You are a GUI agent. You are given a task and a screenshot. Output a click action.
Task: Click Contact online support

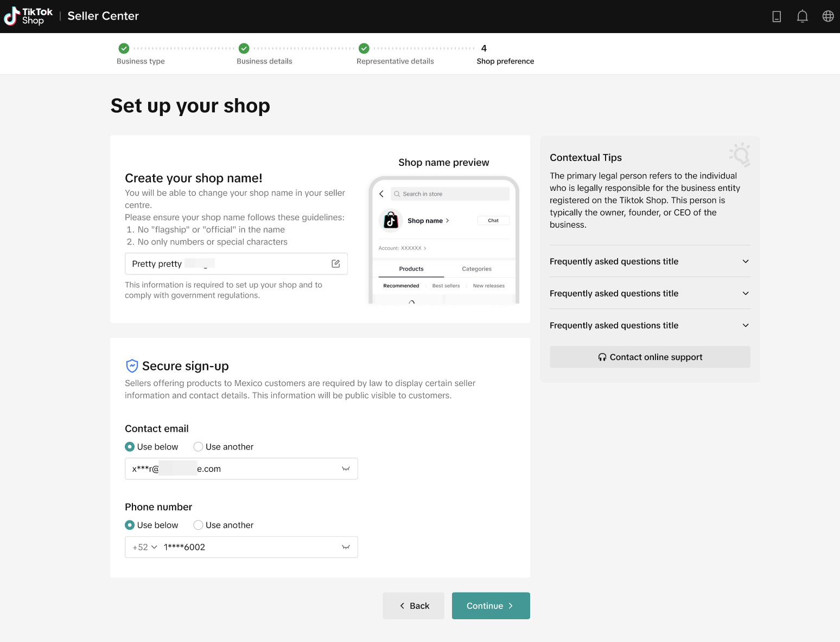click(x=650, y=357)
